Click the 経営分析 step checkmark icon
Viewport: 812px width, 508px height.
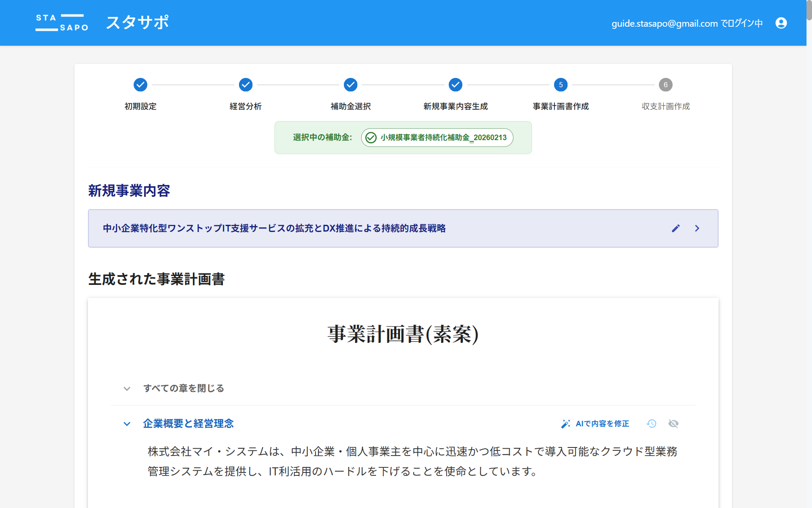pyautogui.click(x=245, y=85)
